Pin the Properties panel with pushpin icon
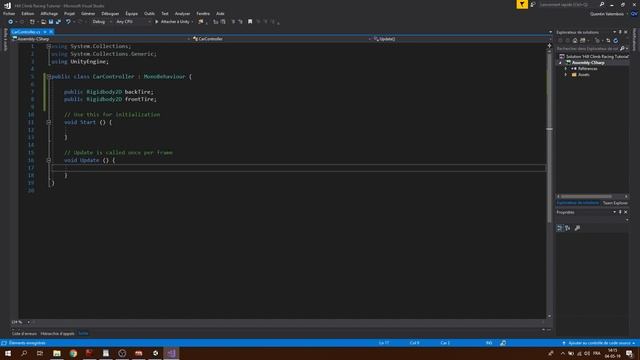The width and height of the screenshot is (640, 360). [x=620, y=212]
